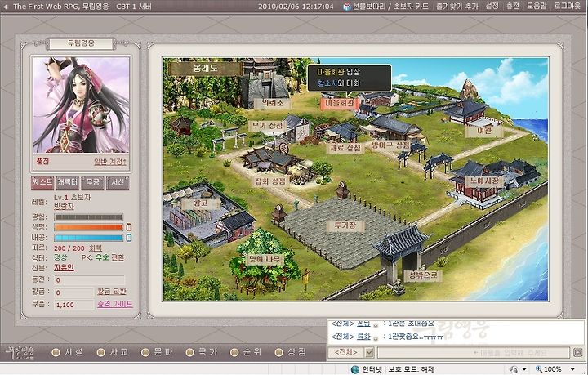Open 설정 in the top menu

pos(492,7)
